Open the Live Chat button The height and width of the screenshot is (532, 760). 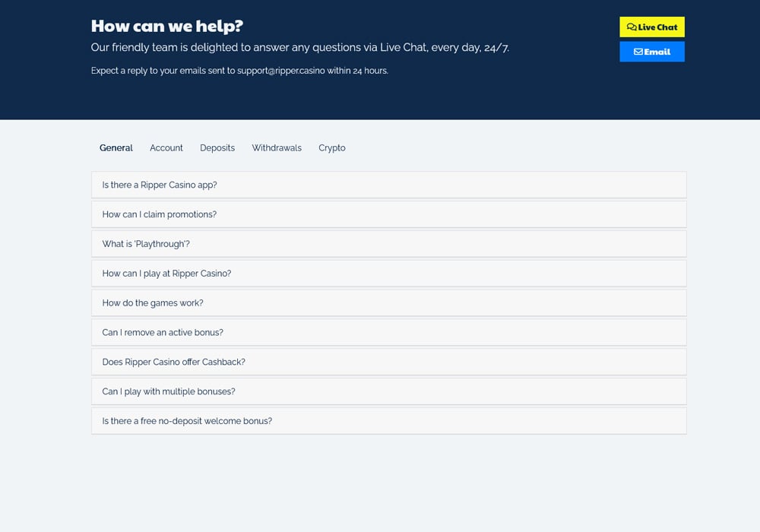[652, 27]
